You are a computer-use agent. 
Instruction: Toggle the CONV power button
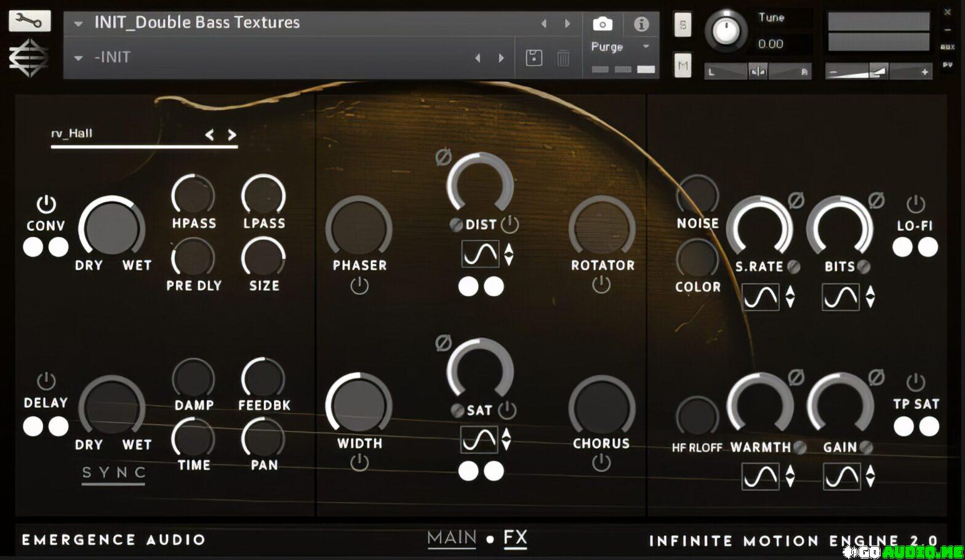(46, 204)
